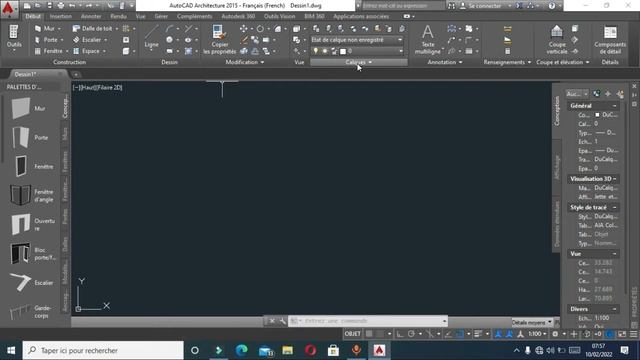Open Microsoft Edge from the taskbar
The height and width of the screenshot is (360, 640).
click(x=242, y=350)
